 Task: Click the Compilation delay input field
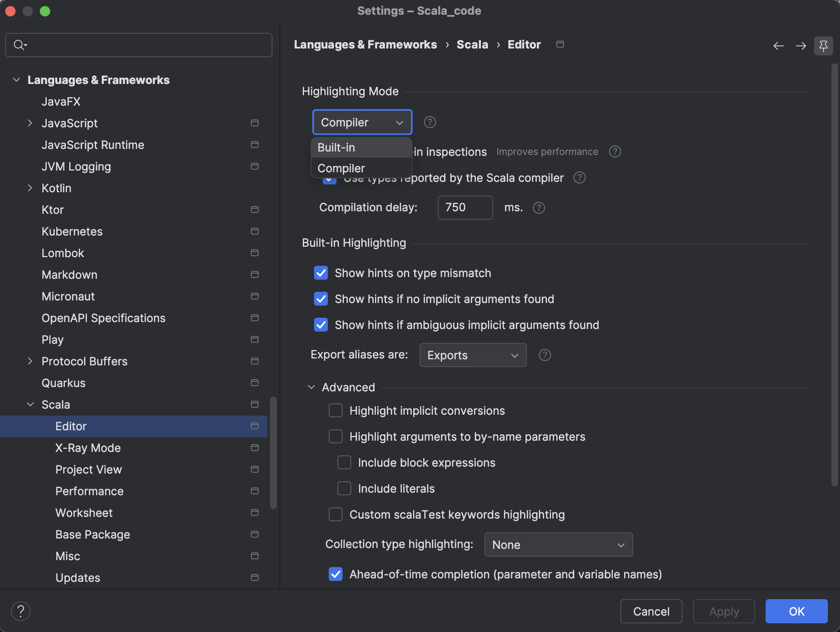[x=465, y=208]
